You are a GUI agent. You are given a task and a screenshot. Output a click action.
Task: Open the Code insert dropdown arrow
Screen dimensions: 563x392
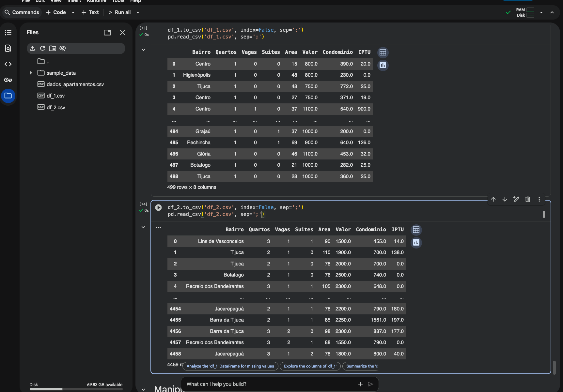coord(73,12)
